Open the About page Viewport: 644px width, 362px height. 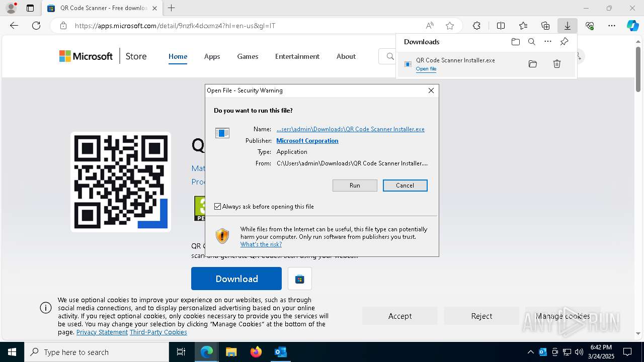click(346, 56)
